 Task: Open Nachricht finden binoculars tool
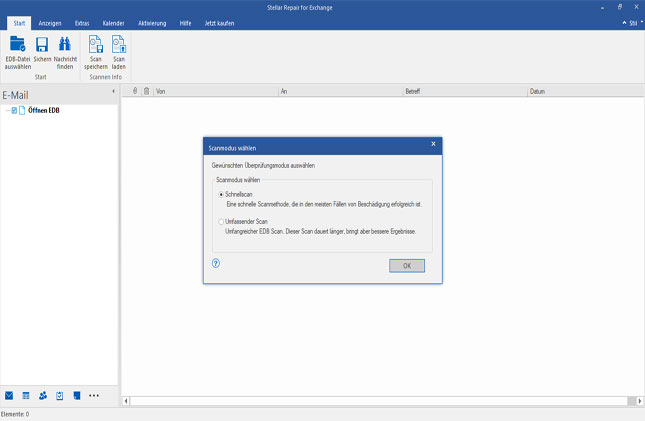click(x=65, y=44)
